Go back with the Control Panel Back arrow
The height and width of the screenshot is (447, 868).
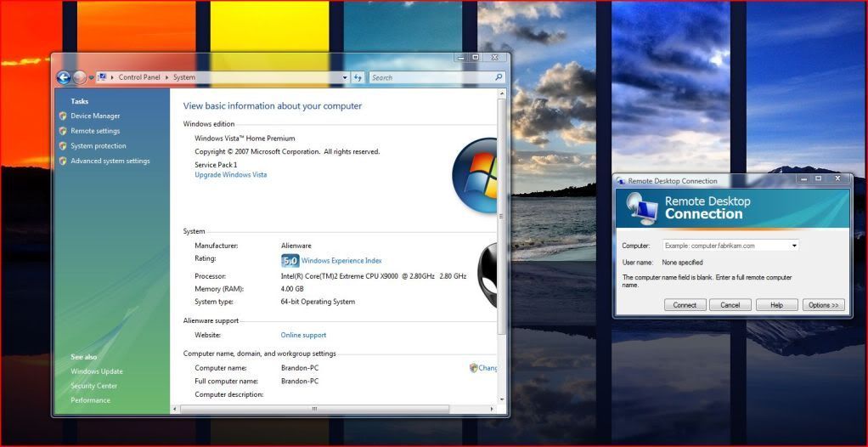click(x=64, y=77)
